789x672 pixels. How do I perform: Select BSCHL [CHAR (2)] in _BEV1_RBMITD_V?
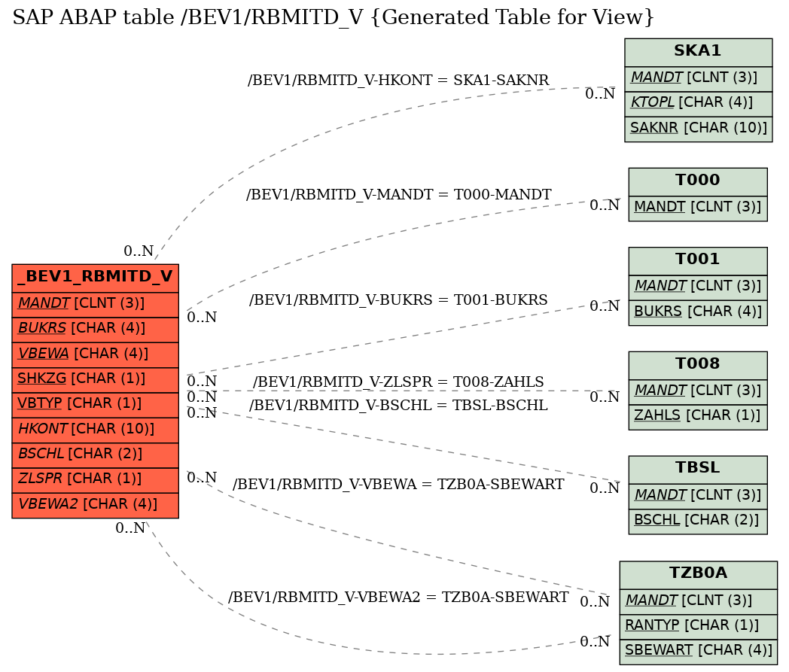tap(95, 455)
